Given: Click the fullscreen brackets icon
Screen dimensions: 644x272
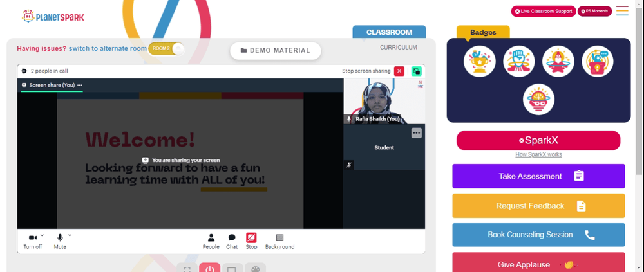Looking at the screenshot, I should (x=187, y=268).
